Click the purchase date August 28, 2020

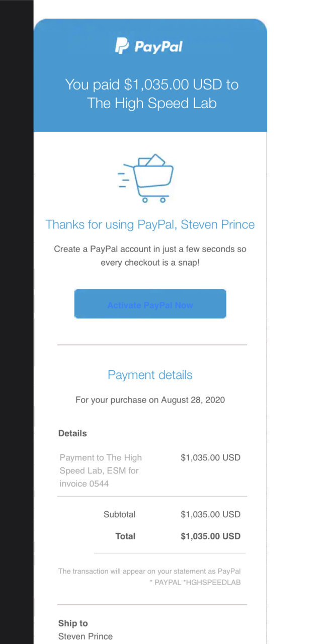[193, 400]
